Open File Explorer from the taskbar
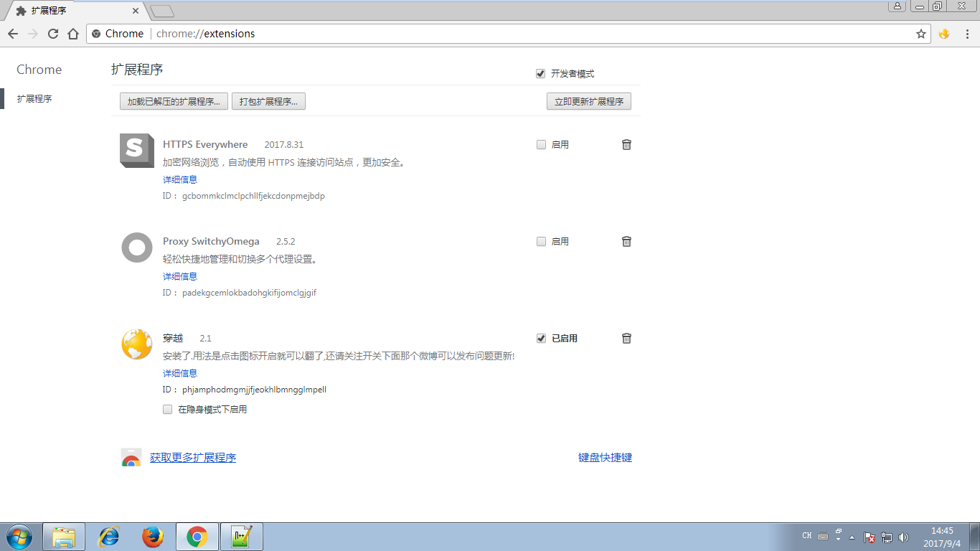Viewport: 980px width, 551px height. tap(64, 537)
